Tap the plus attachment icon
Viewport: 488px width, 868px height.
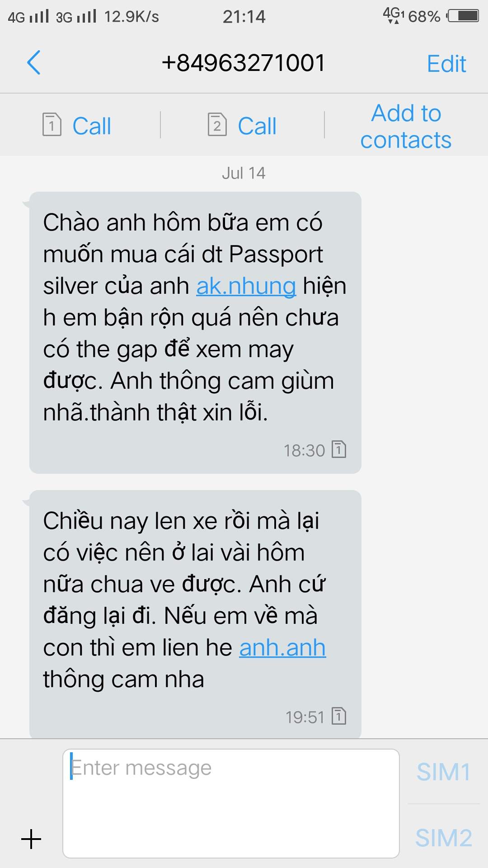[x=31, y=839]
